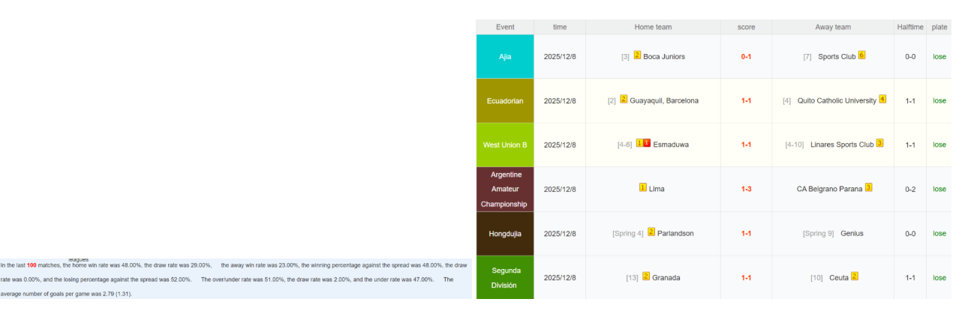Click yellow card badge next to CA Belgrano Parana
Screen dimensions: 980x311
(868, 188)
